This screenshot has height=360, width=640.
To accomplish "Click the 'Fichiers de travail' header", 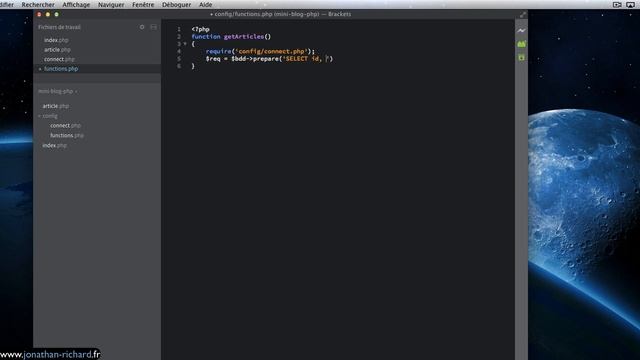I will point(59,27).
